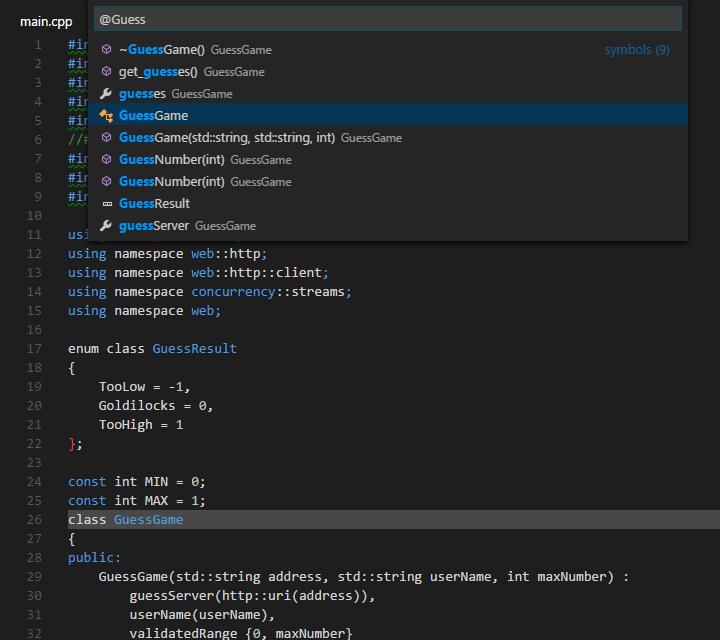Open the main.cpp editor tab
Image resolution: width=720 pixels, height=640 pixels.
click(x=46, y=20)
